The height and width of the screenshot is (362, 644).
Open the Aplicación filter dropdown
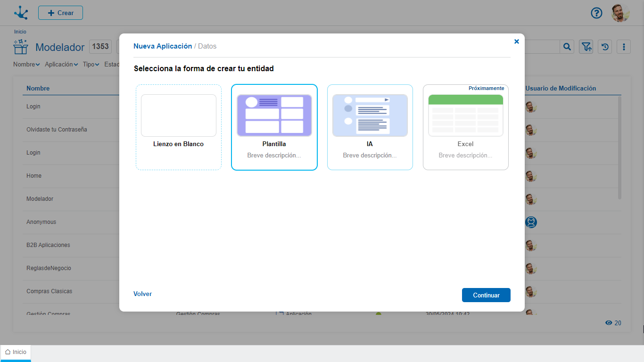pos(61,65)
